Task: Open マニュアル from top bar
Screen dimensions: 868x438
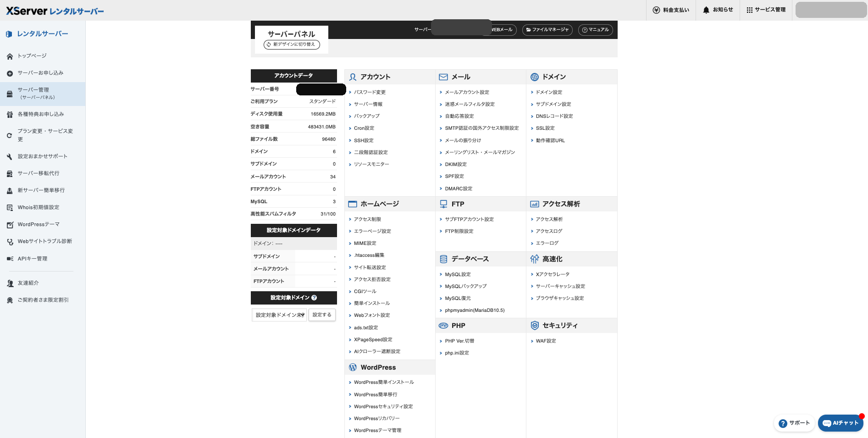Action: (596, 30)
